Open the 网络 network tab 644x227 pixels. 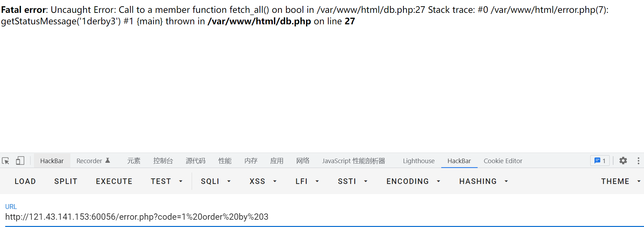pyautogui.click(x=303, y=161)
